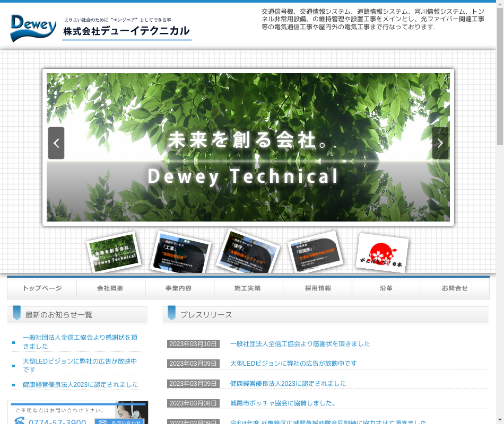
Task: Advance slideshow with right arrow
Action: [440, 143]
